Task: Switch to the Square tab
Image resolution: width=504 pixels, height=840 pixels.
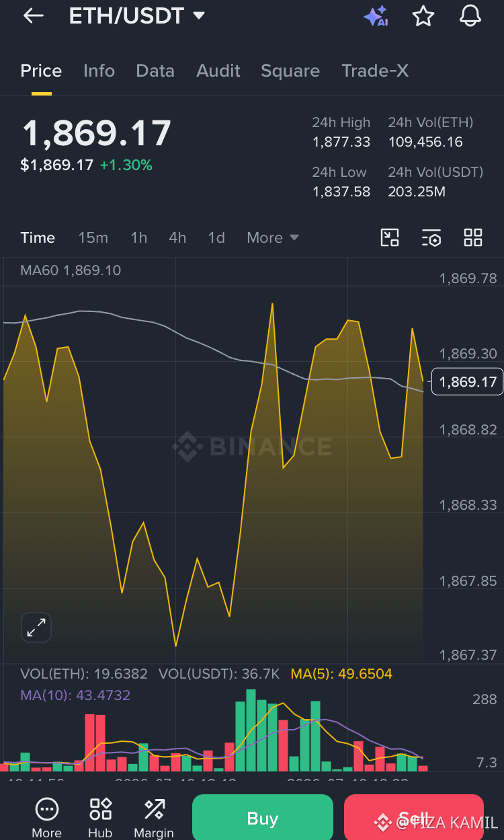Action: pos(290,71)
